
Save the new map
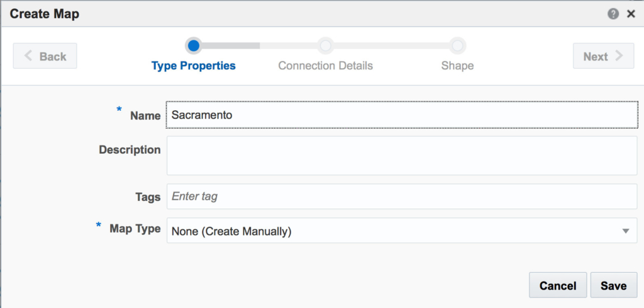[x=614, y=285]
